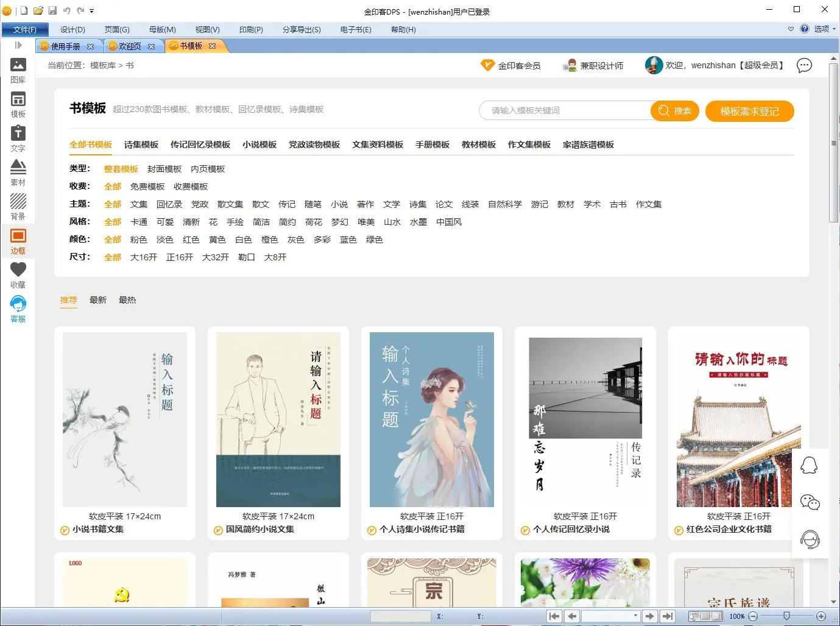Filter type by 封面模板

[x=164, y=169]
